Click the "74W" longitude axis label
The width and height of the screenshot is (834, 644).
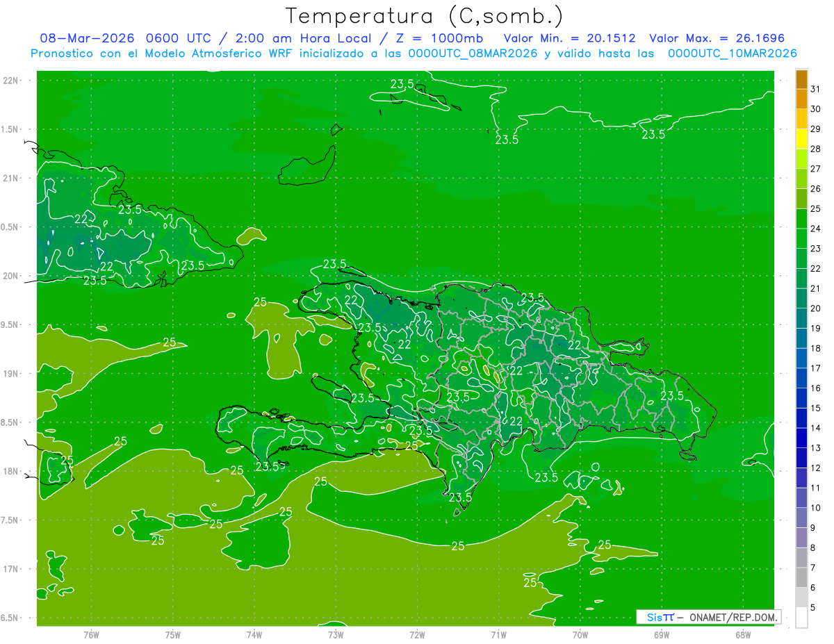pyautogui.click(x=254, y=634)
